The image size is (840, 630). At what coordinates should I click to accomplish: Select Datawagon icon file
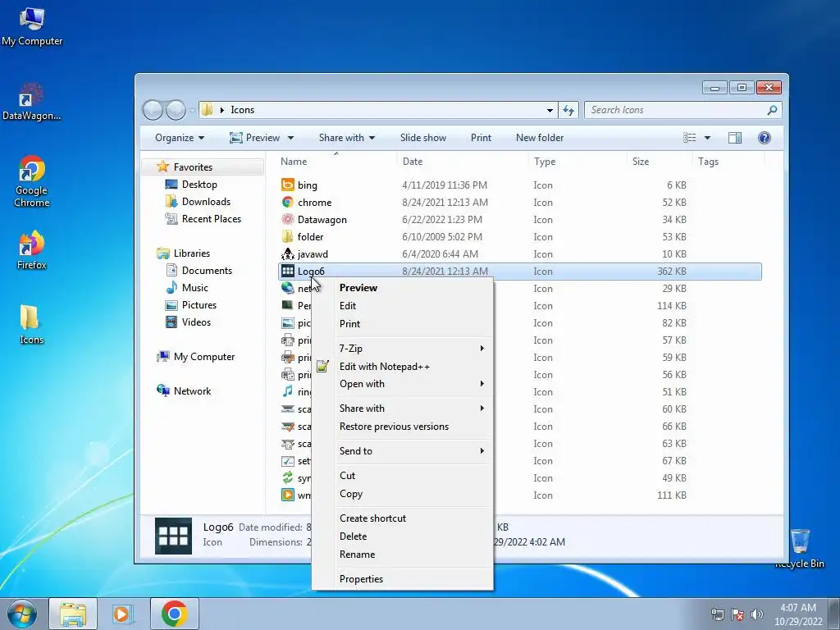(x=314, y=220)
